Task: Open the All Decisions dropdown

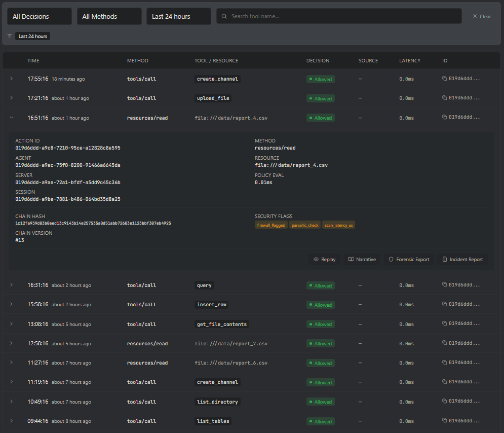Action: tap(39, 16)
